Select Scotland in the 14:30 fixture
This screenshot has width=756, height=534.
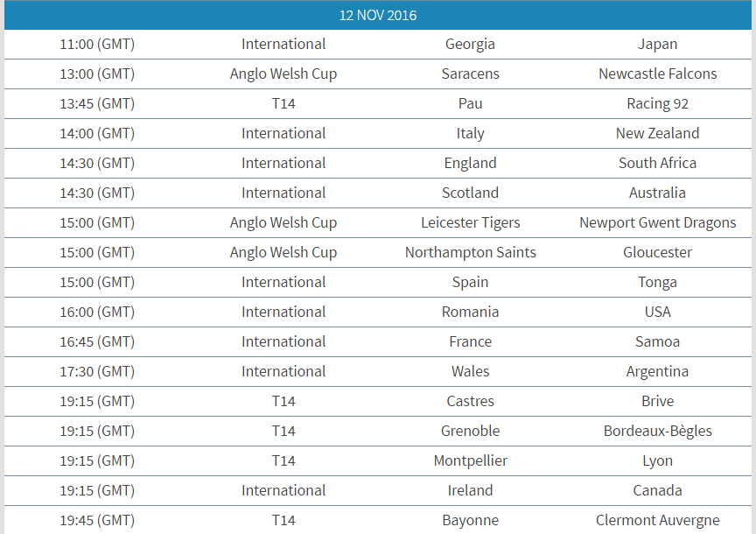pos(470,193)
